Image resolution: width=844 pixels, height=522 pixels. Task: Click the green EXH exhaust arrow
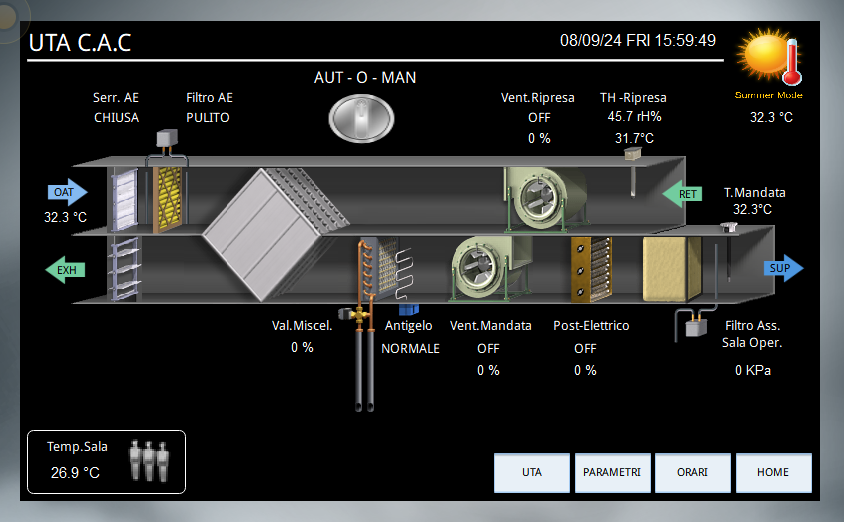[x=66, y=270]
